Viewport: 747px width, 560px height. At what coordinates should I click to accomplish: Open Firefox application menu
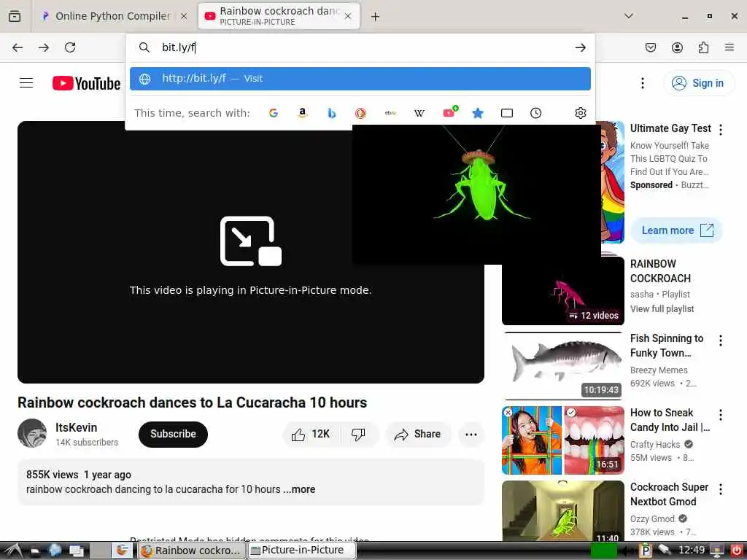pos(729,47)
